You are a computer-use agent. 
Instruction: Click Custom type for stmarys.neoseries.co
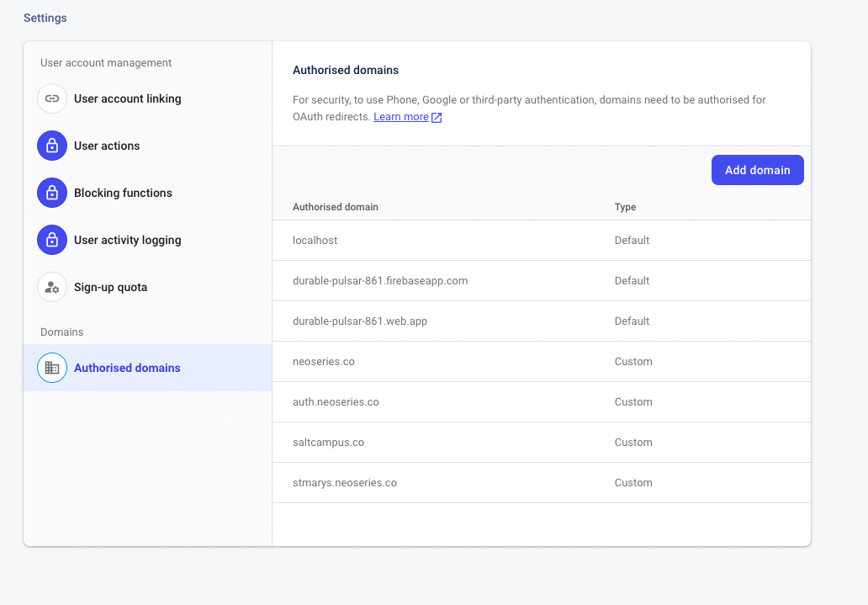633,483
